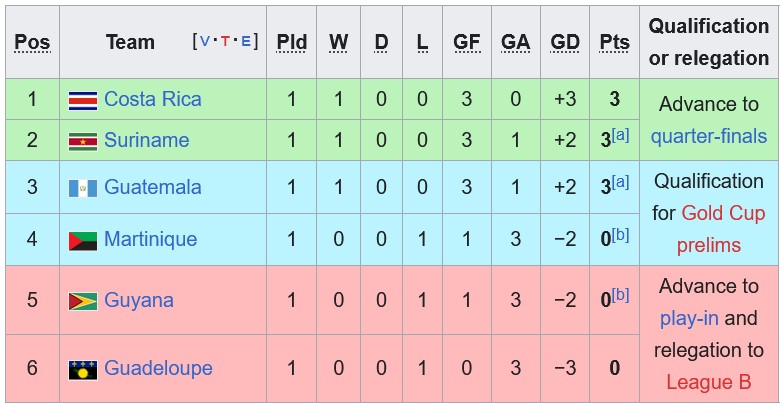
Task: Click footnote [a] next to Suriname's points
Action: (x=621, y=135)
